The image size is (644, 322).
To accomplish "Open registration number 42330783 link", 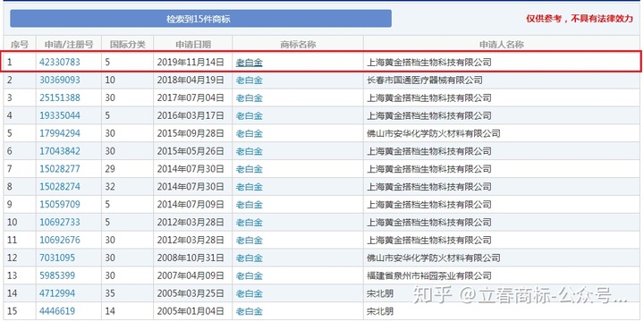I will point(60,63).
